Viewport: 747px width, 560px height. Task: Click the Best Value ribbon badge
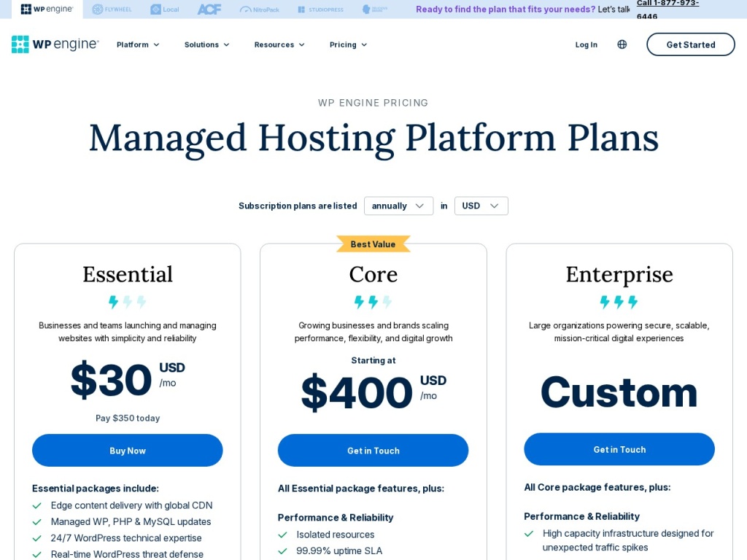[373, 244]
